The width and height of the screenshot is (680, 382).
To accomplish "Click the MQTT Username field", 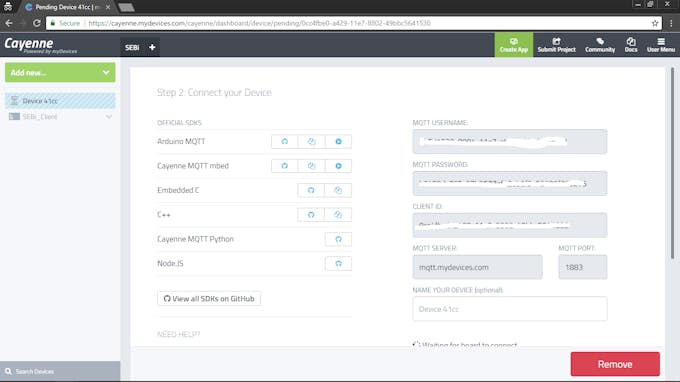I will [510, 141].
